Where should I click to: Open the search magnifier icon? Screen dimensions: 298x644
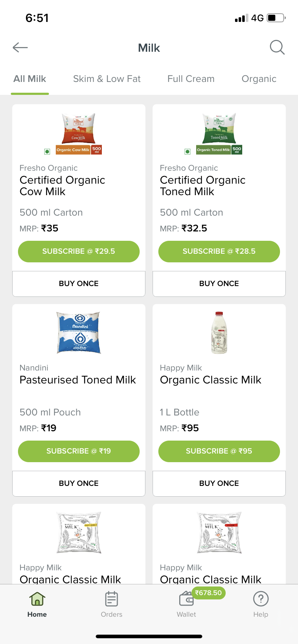tap(277, 47)
